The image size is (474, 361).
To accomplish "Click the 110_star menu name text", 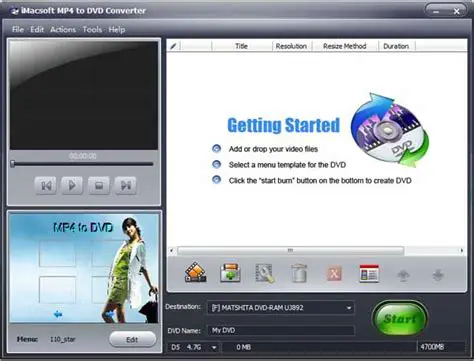I will 63,339.
